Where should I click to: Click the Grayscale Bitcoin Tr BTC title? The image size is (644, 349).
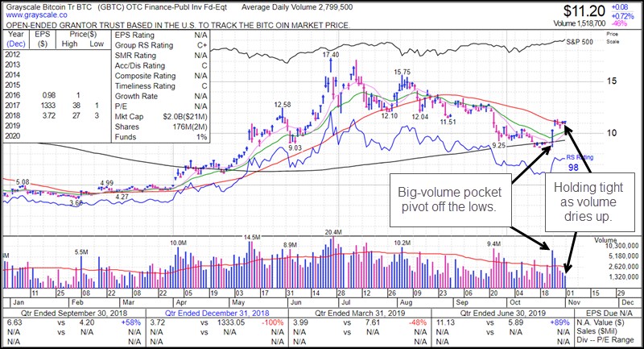point(49,7)
